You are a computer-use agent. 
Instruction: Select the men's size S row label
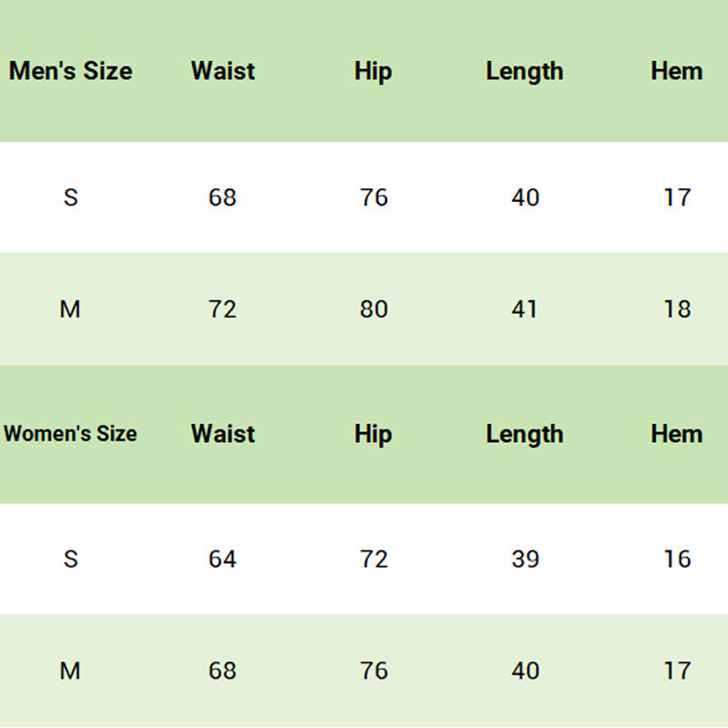[71, 197]
